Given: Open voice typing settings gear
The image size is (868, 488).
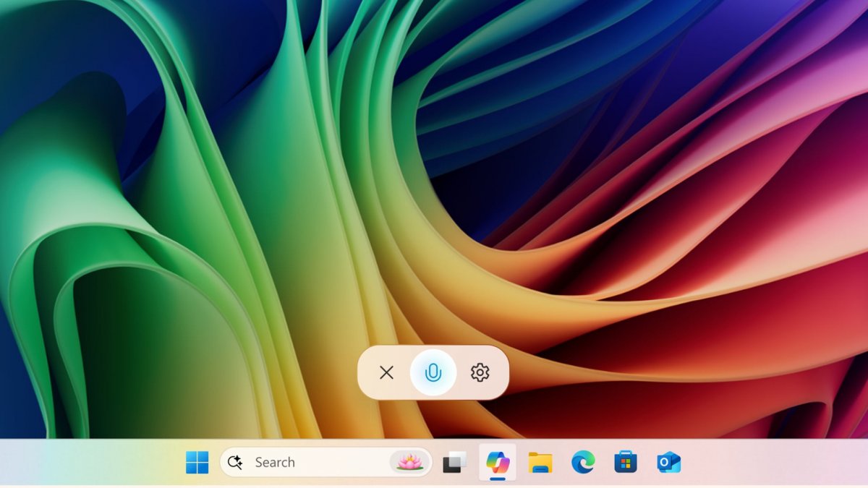Looking at the screenshot, I should (x=480, y=372).
